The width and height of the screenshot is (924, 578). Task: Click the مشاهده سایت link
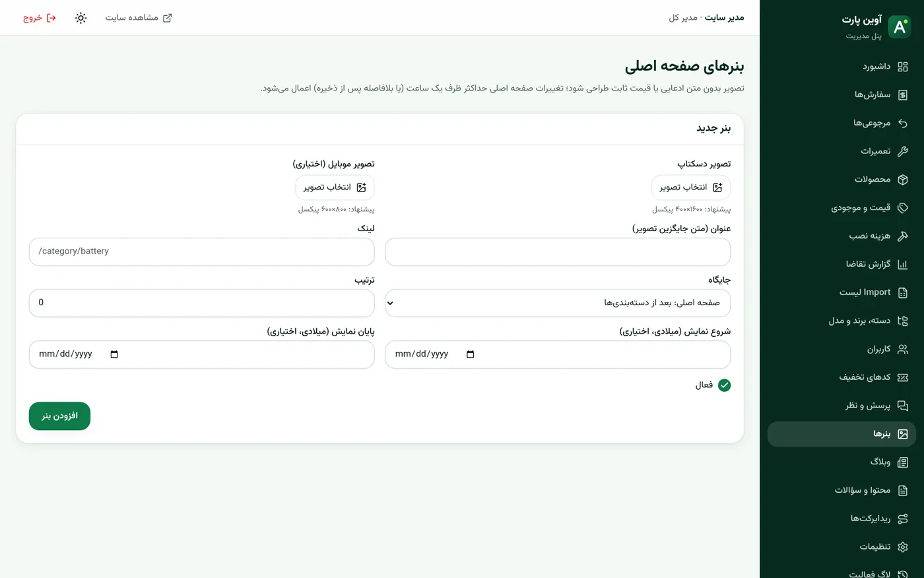click(x=139, y=18)
